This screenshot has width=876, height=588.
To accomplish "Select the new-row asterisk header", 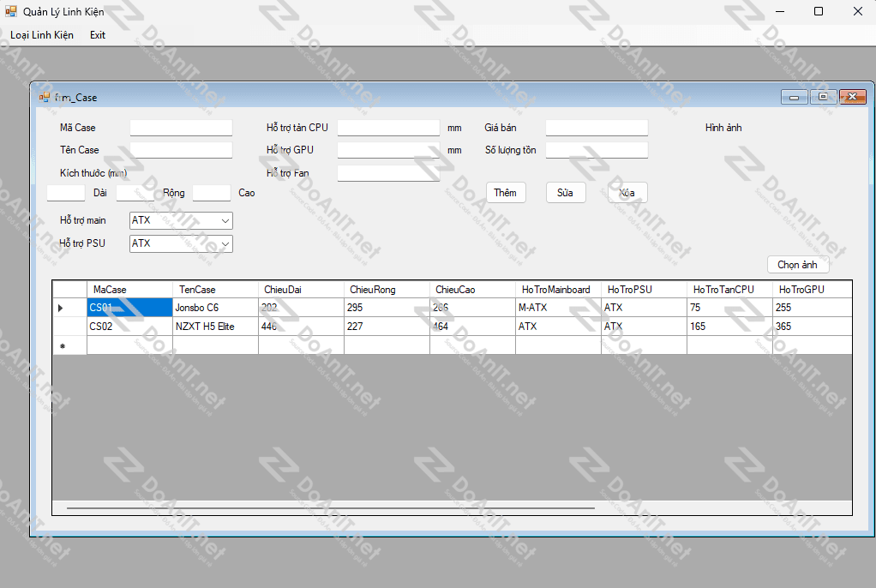I will click(69, 345).
